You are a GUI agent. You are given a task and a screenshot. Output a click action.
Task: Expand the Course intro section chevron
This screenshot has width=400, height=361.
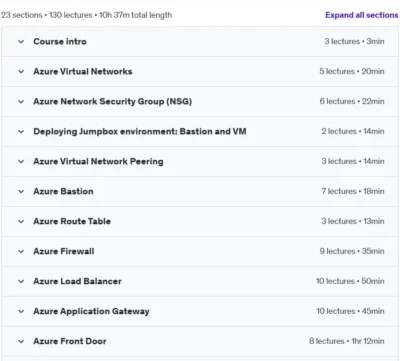(x=21, y=42)
